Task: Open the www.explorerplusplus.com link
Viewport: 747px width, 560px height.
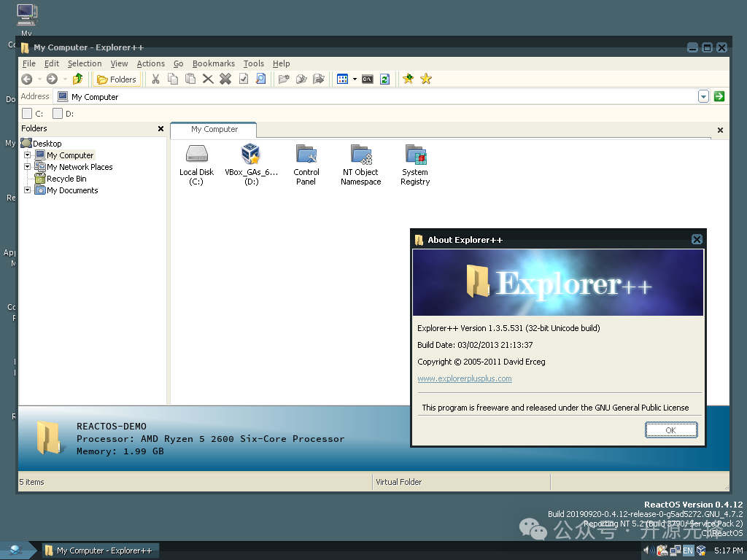Action: click(465, 378)
